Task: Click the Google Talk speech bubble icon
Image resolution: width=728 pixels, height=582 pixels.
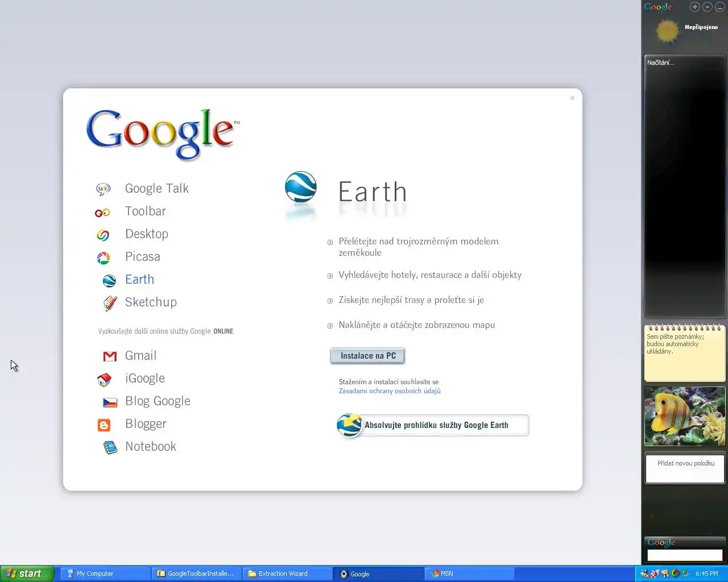Action: (103, 189)
